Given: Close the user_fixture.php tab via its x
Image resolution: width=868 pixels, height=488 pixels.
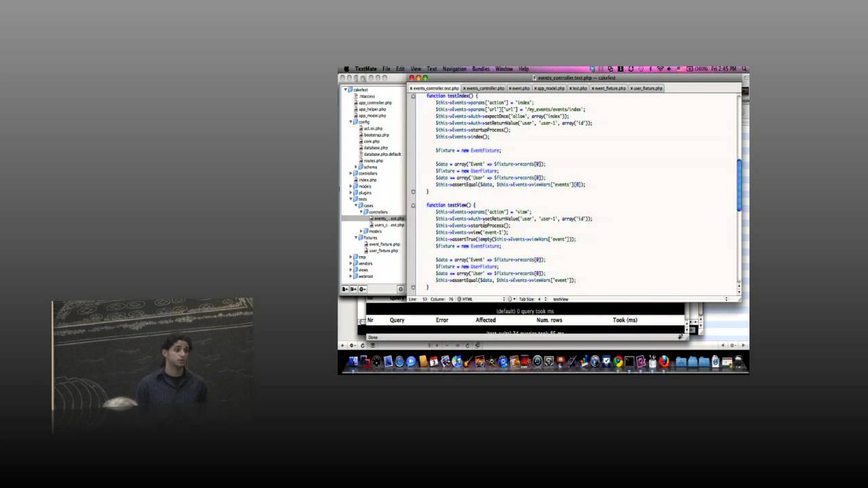Looking at the screenshot, I should [632, 88].
